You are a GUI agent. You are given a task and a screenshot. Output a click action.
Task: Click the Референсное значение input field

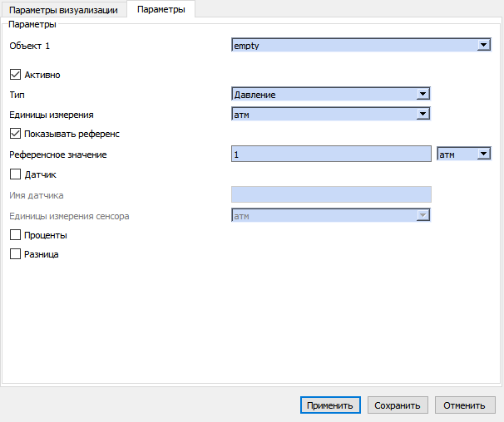(330, 155)
